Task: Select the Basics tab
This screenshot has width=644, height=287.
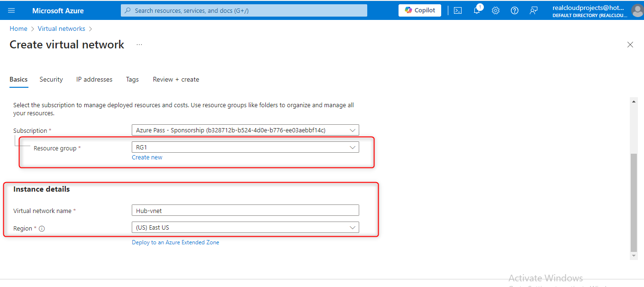Action: pyautogui.click(x=18, y=79)
